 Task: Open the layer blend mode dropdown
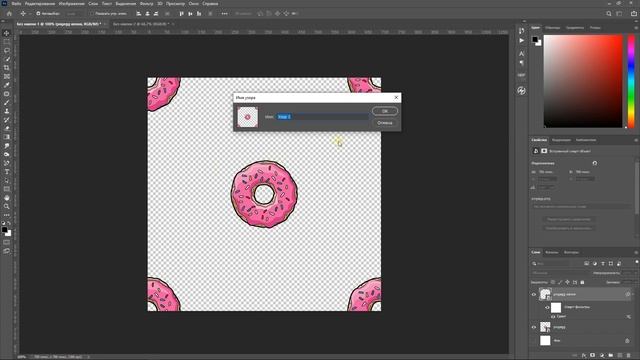(560, 273)
